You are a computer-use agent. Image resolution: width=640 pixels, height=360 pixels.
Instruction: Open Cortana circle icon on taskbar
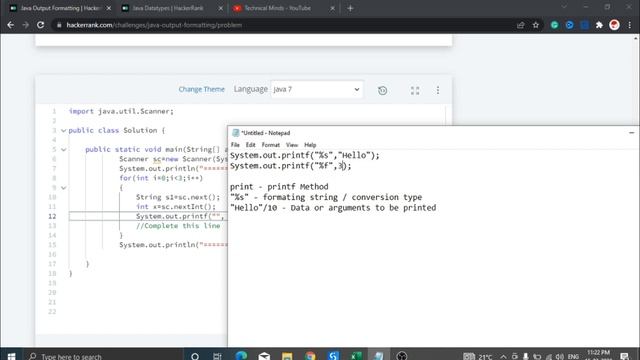(x=195, y=356)
